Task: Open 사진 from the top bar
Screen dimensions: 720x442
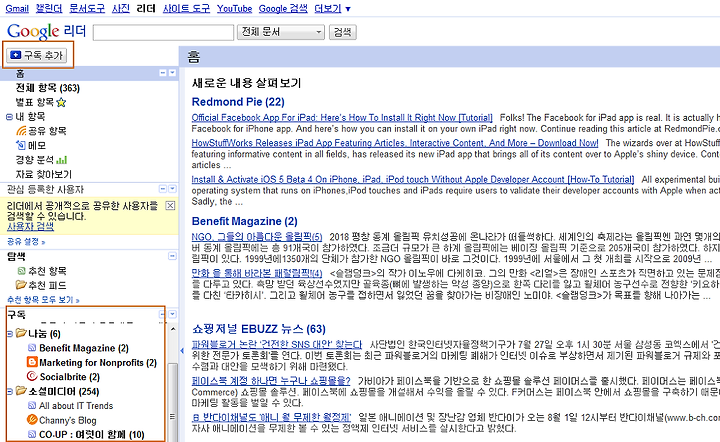Action: (121, 8)
